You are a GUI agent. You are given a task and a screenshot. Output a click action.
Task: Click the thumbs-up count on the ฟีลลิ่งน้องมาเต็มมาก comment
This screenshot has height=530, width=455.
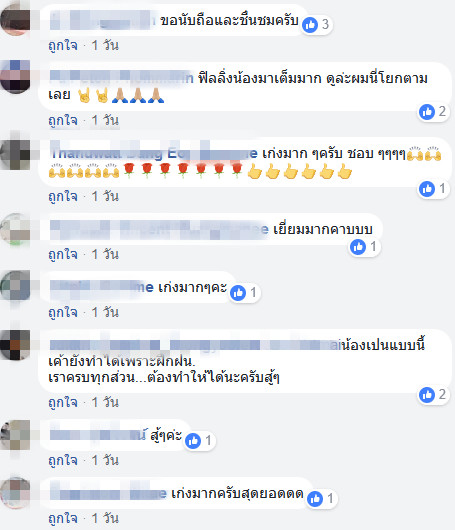click(442, 112)
